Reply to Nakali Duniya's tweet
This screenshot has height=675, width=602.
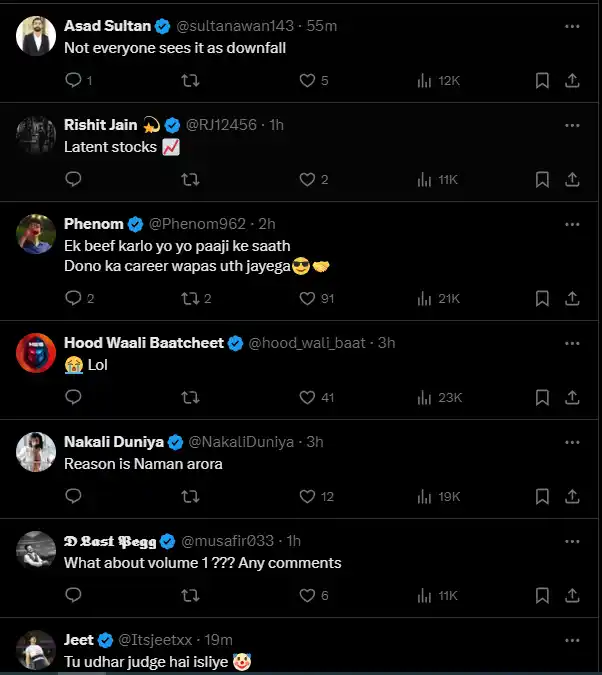point(73,496)
